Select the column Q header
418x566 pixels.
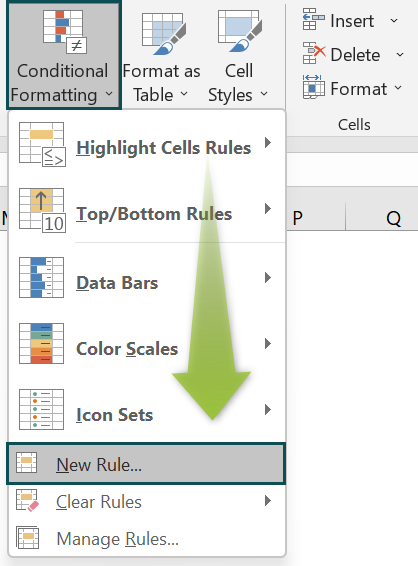click(382, 217)
